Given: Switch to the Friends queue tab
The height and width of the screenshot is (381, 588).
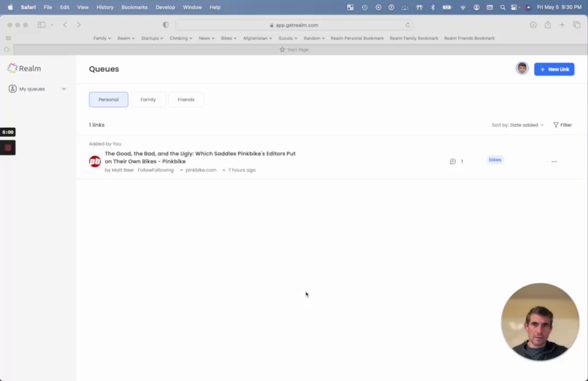Looking at the screenshot, I should click(x=186, y=99).
